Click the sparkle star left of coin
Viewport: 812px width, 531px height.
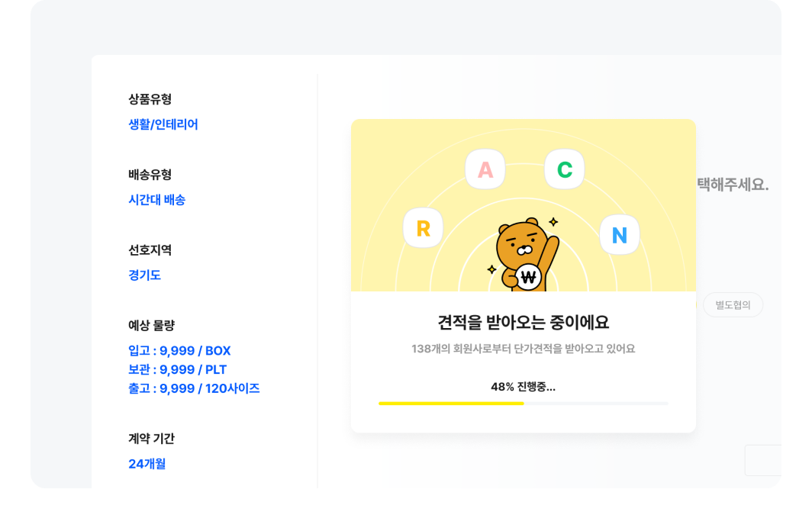point(492,269)
